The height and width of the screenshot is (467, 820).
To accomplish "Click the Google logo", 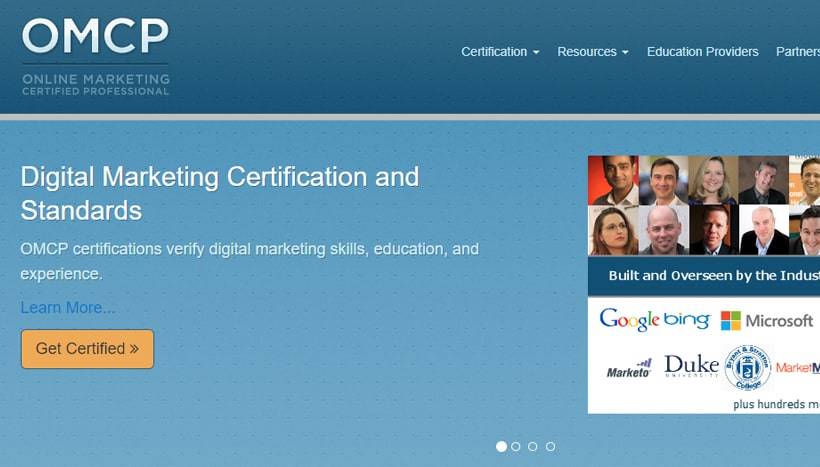I will click(629, 320).
